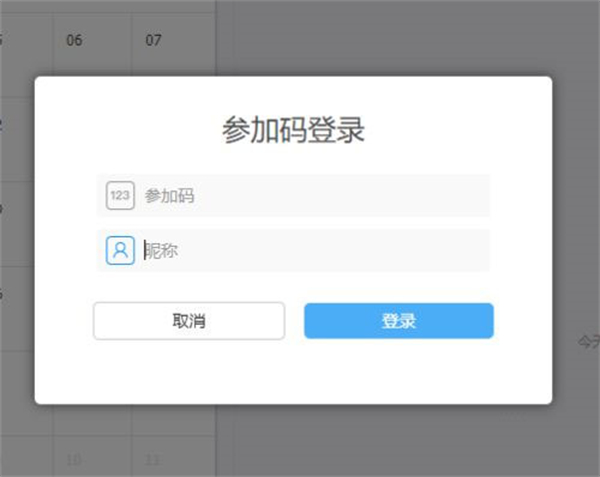Click the partially hidden date left of 06
This screenshot has height=477, width=600.
pos(5,41)
